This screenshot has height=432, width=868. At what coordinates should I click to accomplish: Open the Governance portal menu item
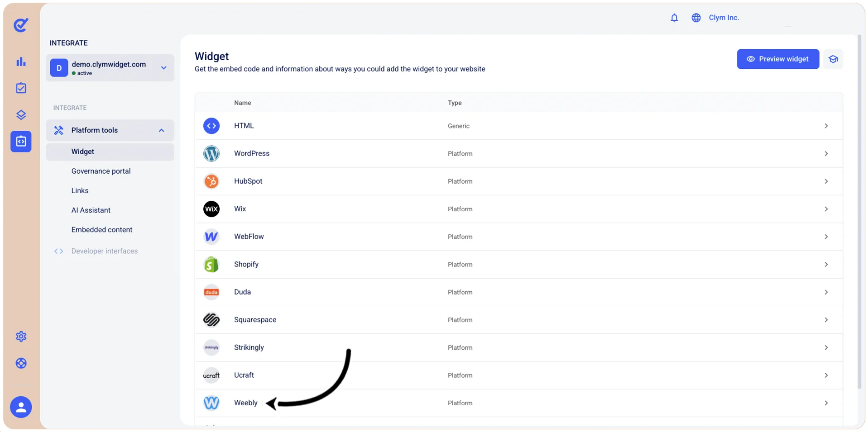tap(101, 171)
